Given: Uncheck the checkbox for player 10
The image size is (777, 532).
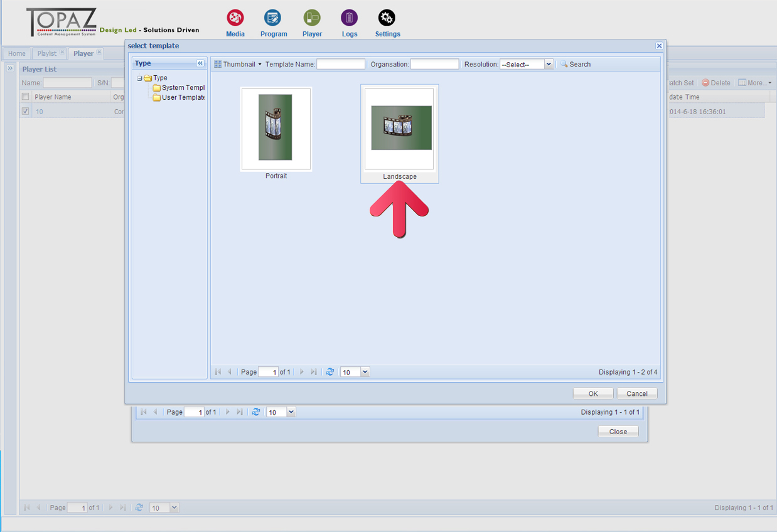Looking at the screenshot, I should pyautogui.click(x=26, y=112).
